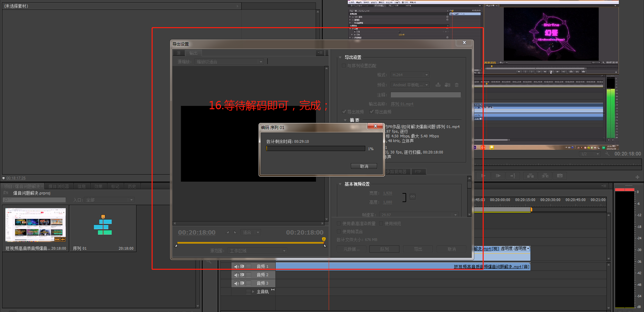Viewport: 644px width, 312px height.
Task: Toggle the aspect ratio link icon
Action: 413,197
